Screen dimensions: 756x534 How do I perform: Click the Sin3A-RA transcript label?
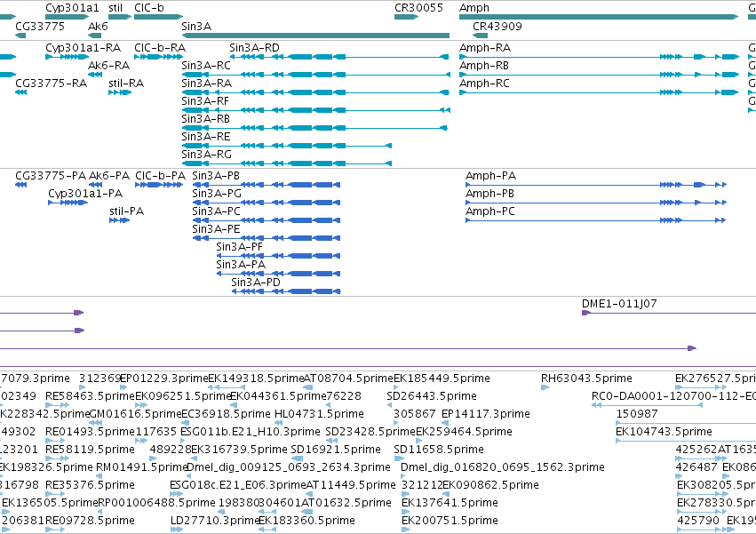click(206, 83)
